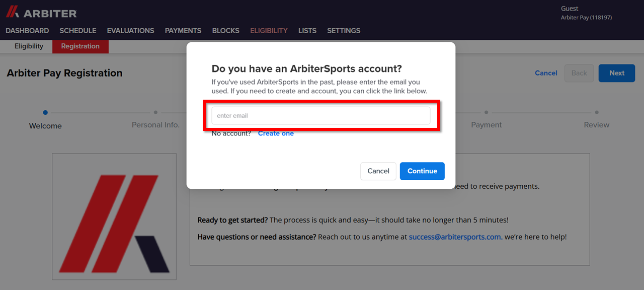The width and height of the screenshot is (644, 290).
Task: Select Blocks in the top navigation
Action: (x=226, y=31)
